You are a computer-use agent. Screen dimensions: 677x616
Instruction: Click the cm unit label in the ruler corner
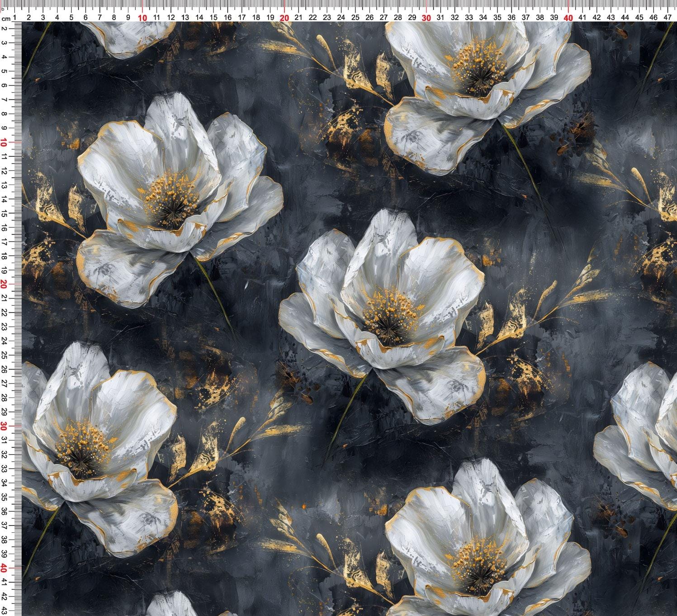[x=6, y=19]
